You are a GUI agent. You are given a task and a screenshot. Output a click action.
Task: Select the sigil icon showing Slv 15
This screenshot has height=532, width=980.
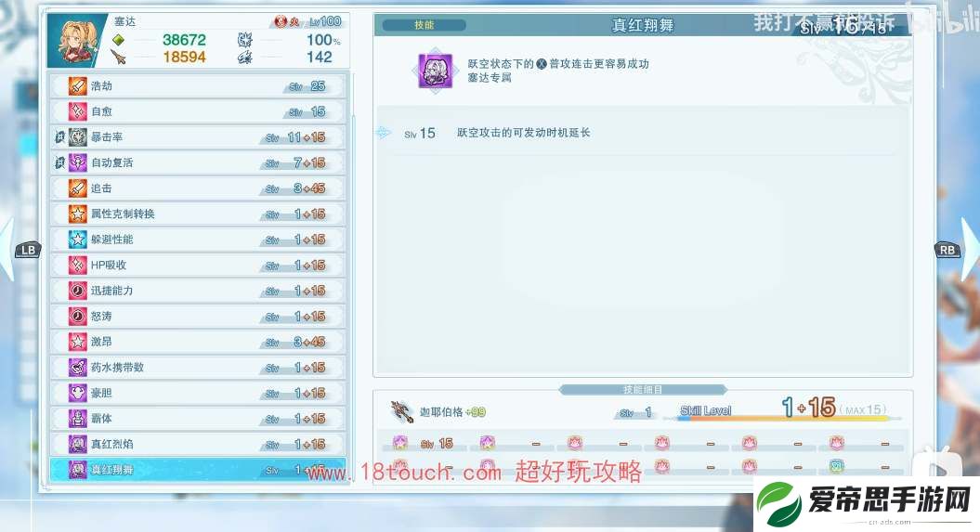400,444
